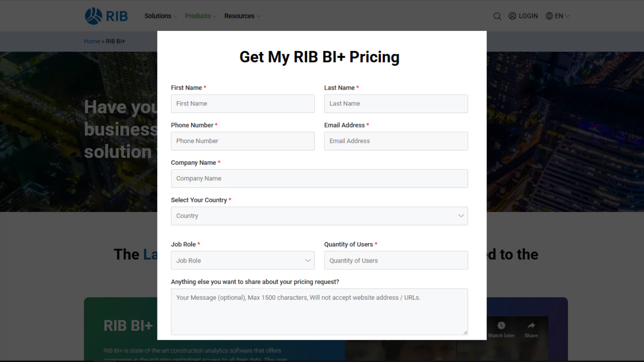Click the RIB BI+ breadcrumb text
Viewport: 644px width, 362px height.
click(116, 41)
